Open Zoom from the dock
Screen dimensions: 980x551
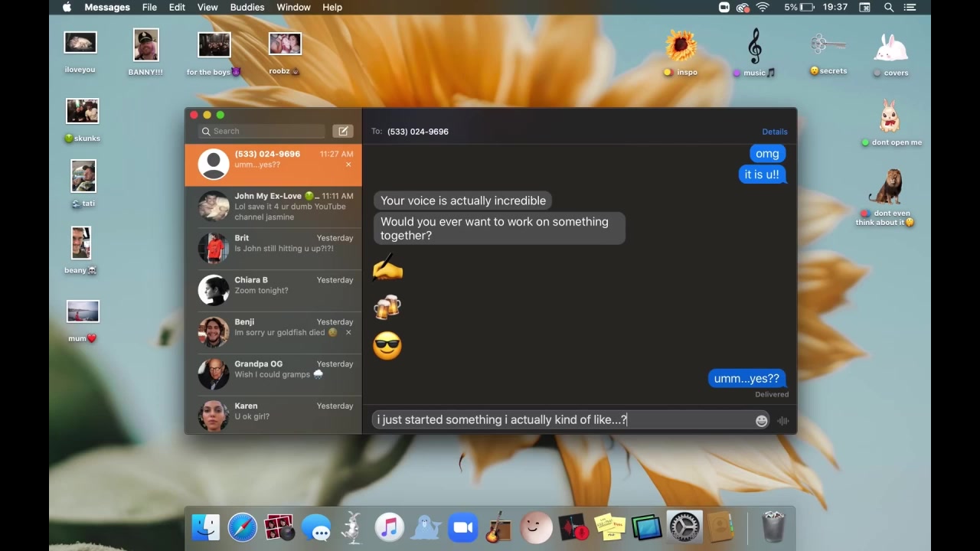462,527
